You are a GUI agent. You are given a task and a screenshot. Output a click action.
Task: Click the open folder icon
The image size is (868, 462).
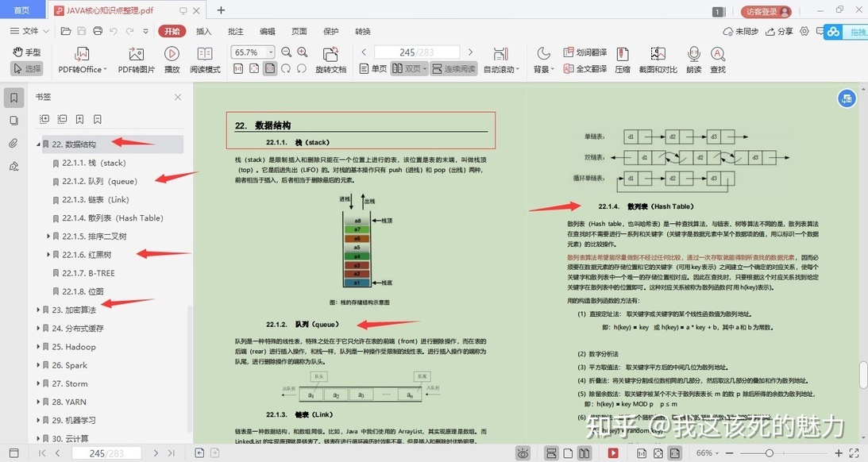[x=66, y=31]
